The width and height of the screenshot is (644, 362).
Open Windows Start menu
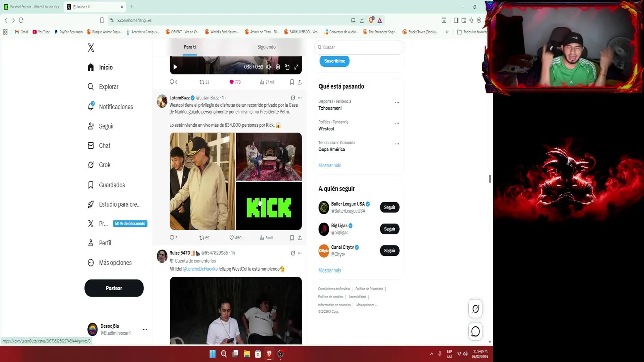coord(212,354)
